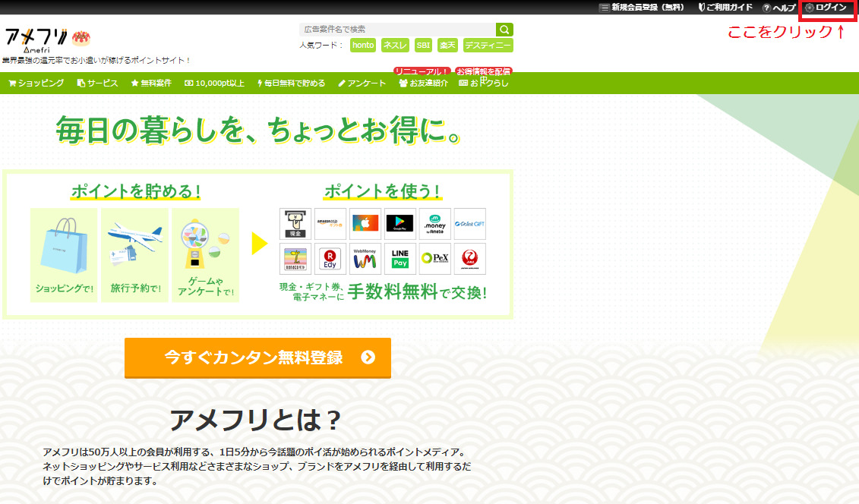Open ヘルプ link in top bar
The width and height of the screenshot is (859, 504).
[x=779, y=8]
